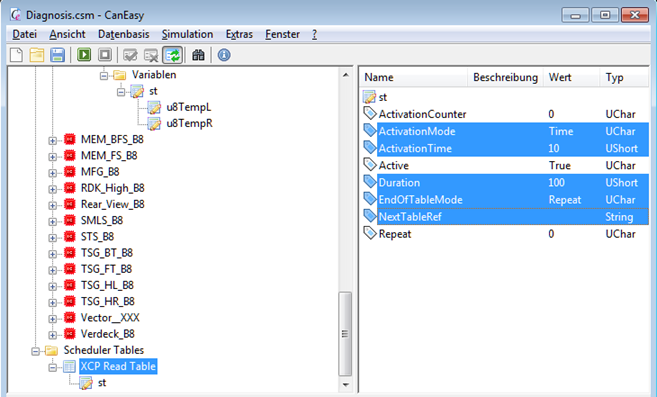Stop the simulation with the square stop icon
This screenshot has height=397, width=657.
(x=105, y=55)
